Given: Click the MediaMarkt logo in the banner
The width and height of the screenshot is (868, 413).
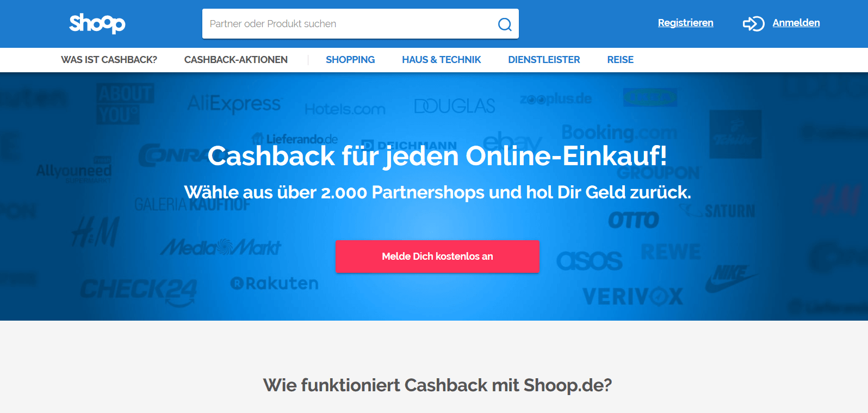Looking at the screenshot, I should [221, 248].
